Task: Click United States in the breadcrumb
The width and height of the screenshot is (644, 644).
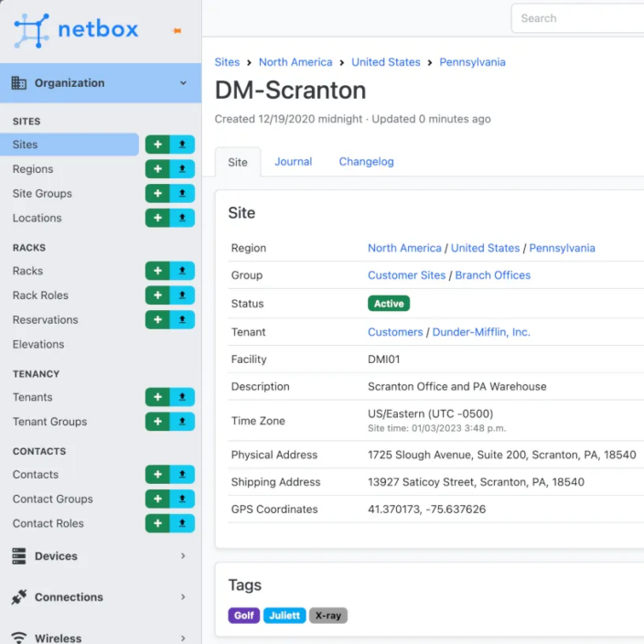Action: (x=386, y=62)
